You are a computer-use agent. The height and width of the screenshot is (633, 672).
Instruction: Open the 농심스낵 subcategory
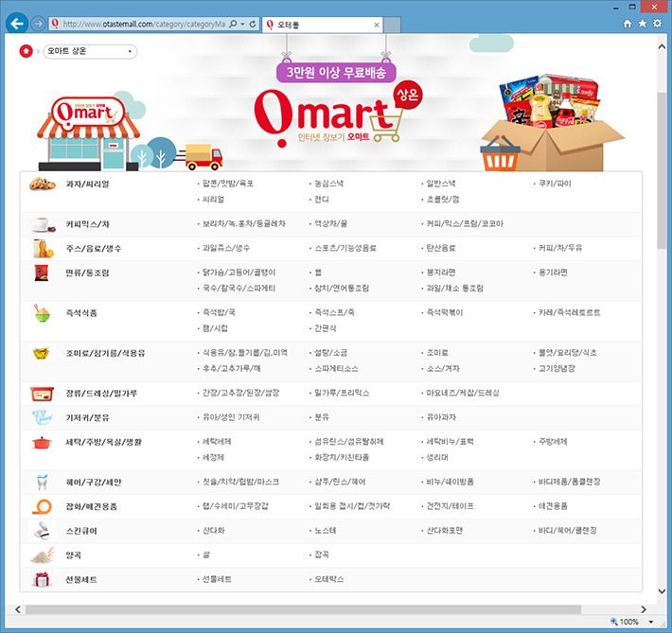click(328, 184)
